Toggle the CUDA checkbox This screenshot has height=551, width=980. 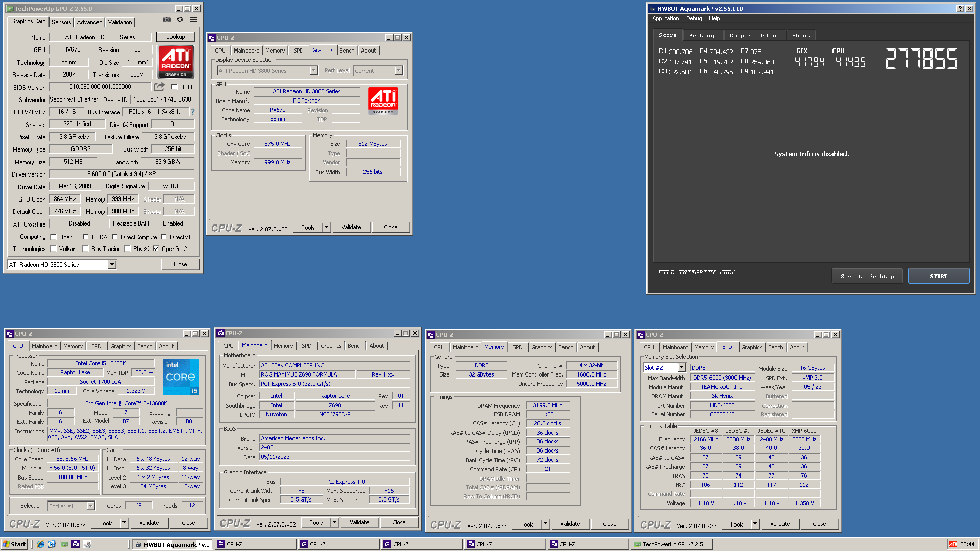click(x=86, y=237)
